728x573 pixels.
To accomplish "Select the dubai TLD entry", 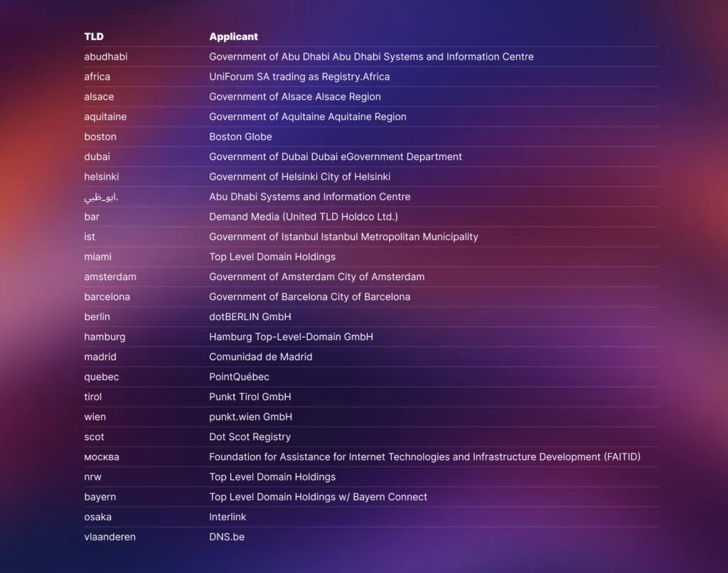I will click(x=97, y=156).
